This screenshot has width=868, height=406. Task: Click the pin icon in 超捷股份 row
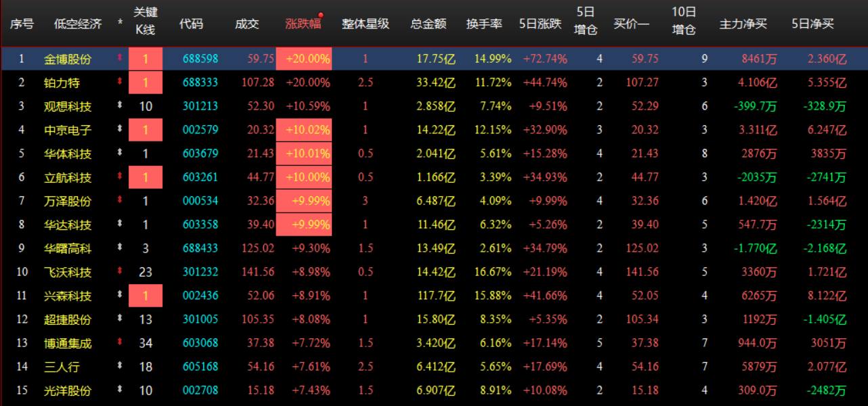[120, 319]
